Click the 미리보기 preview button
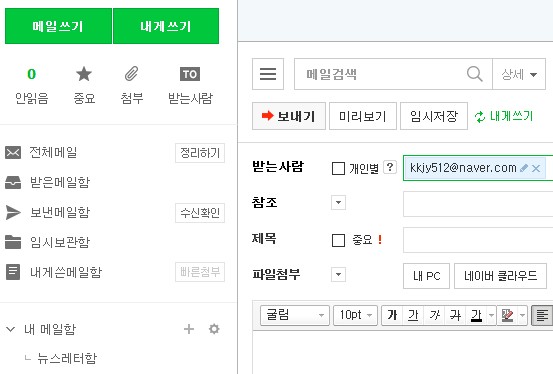 click(x=363, y=116)
